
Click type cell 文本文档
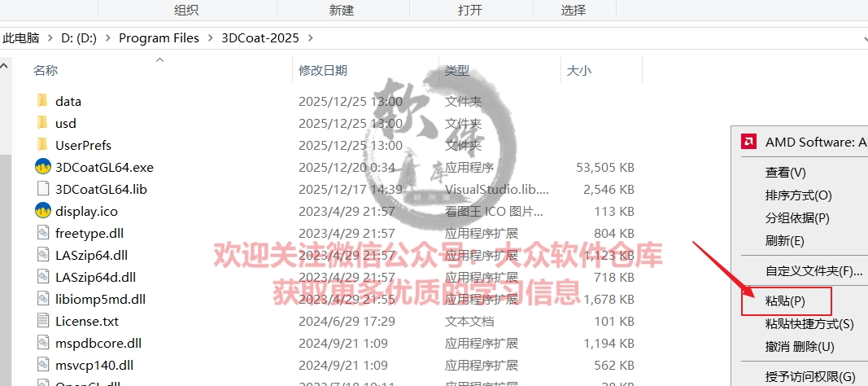pos(469,321)
